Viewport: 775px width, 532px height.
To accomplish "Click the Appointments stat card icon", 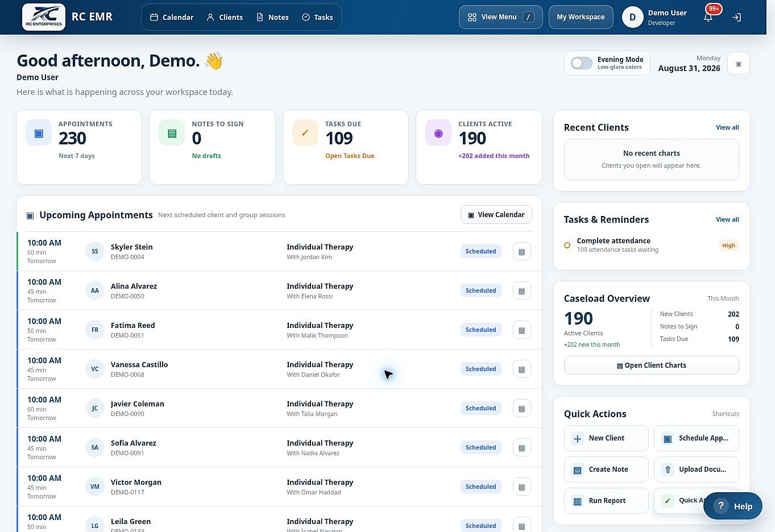I will point(39,133).
